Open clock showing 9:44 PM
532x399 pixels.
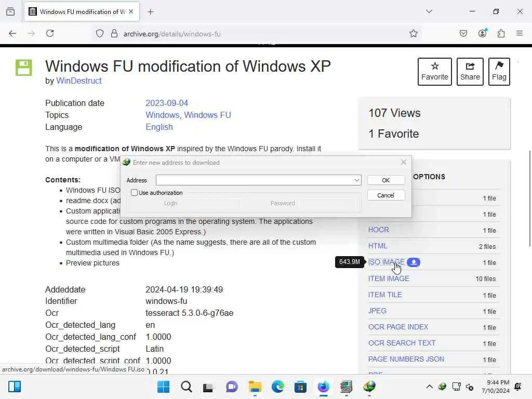click(495, 387)
